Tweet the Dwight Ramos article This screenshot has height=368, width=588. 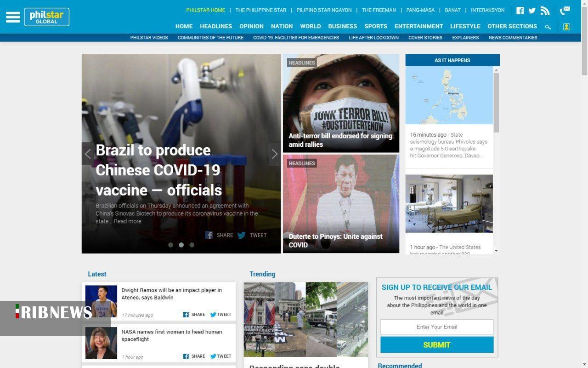(x=220, y=315)
